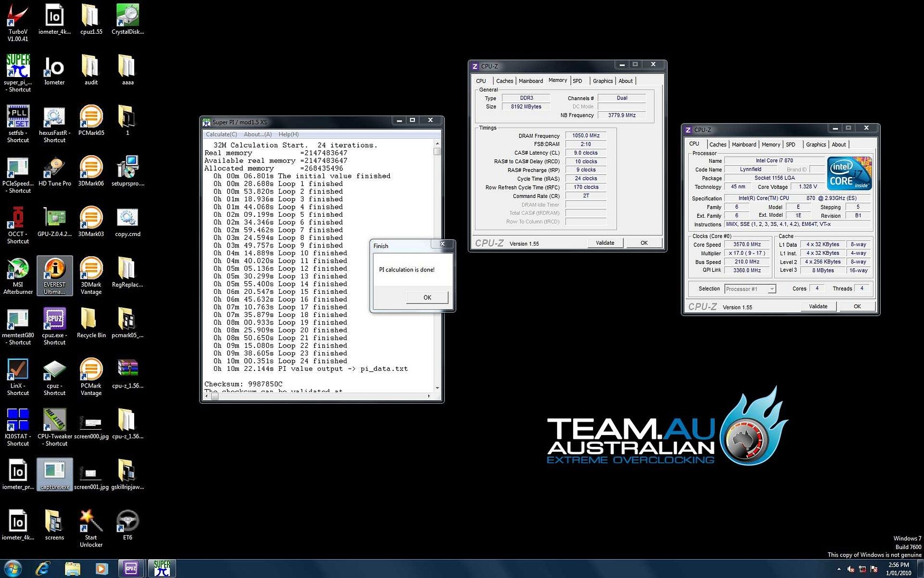The width and height of the screenshot is (924, 578).
Task: Open the 3DMark06 desktop icon
Action: coord(91,171)
